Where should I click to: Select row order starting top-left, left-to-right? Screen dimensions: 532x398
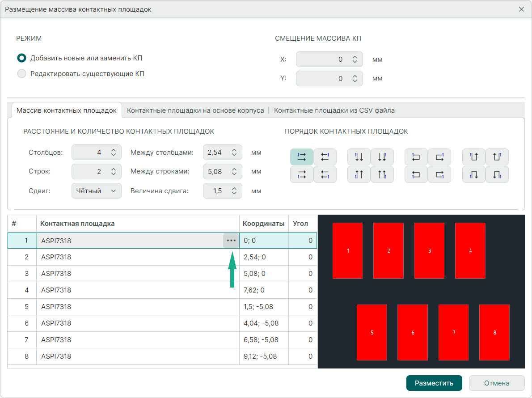click(x=301, y=157)
